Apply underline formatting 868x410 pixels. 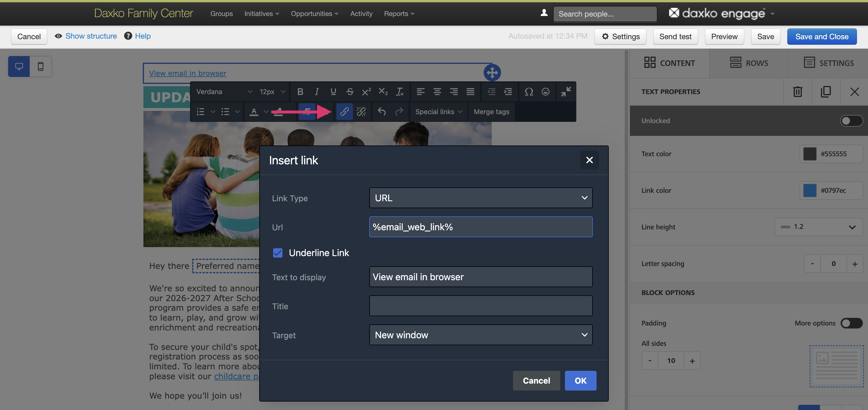tap(333, 92)
